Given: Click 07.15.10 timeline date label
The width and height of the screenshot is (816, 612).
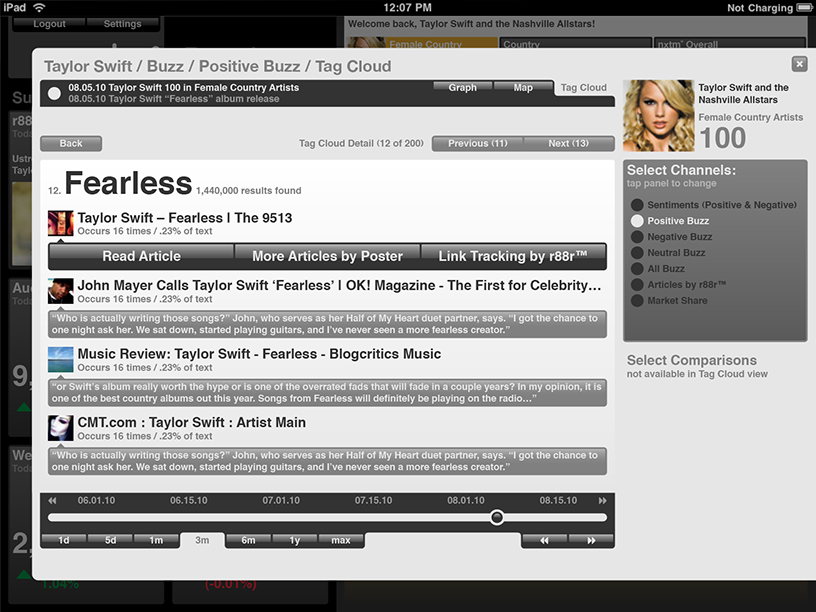Looking at the screenshot, I should [374, 501].
